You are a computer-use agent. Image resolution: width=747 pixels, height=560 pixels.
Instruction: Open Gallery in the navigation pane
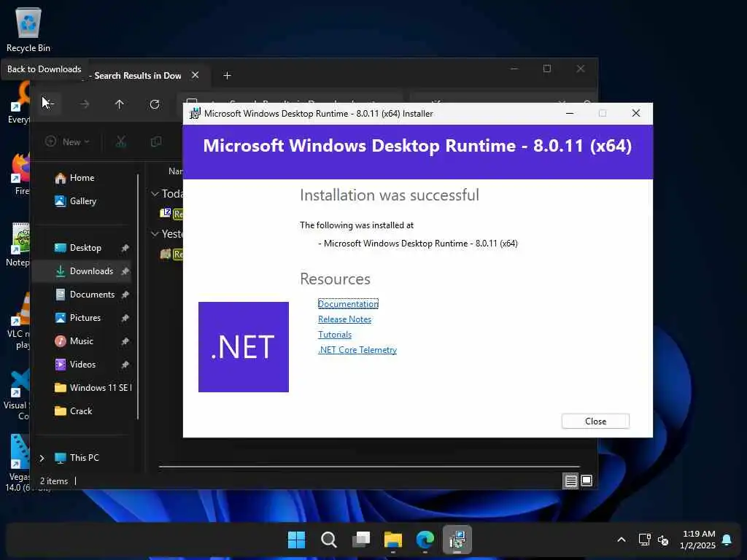[x=82, y=201]
